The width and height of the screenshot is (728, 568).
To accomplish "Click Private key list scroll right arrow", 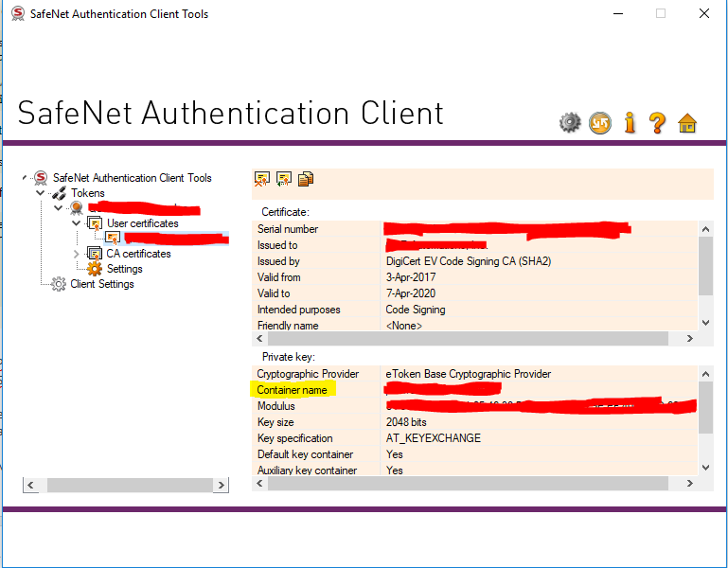I will [x=689, y=484].
